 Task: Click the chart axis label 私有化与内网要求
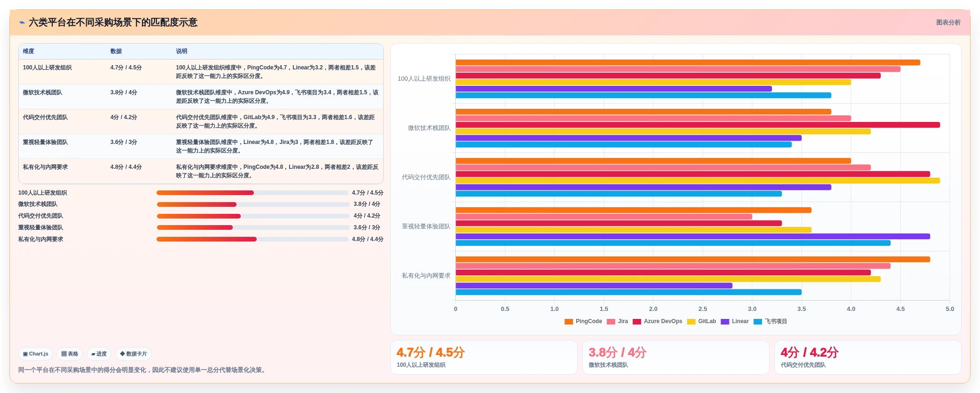[426, 276]
